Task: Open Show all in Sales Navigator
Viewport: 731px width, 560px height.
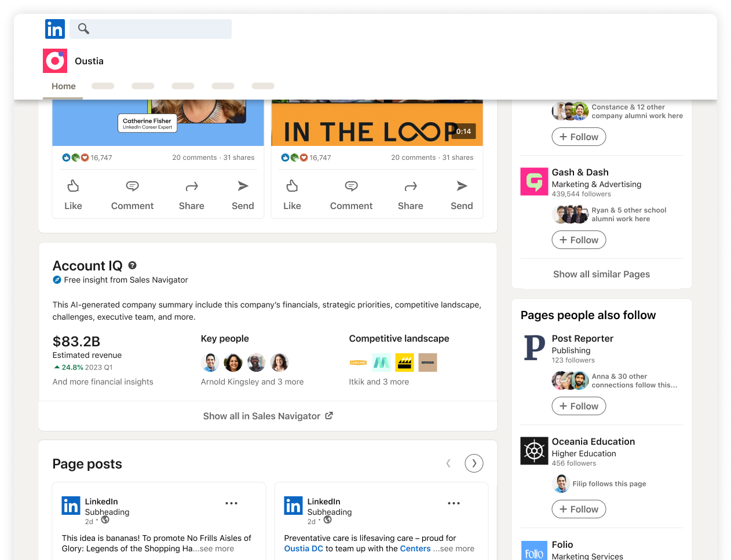Action: [268, 416]
